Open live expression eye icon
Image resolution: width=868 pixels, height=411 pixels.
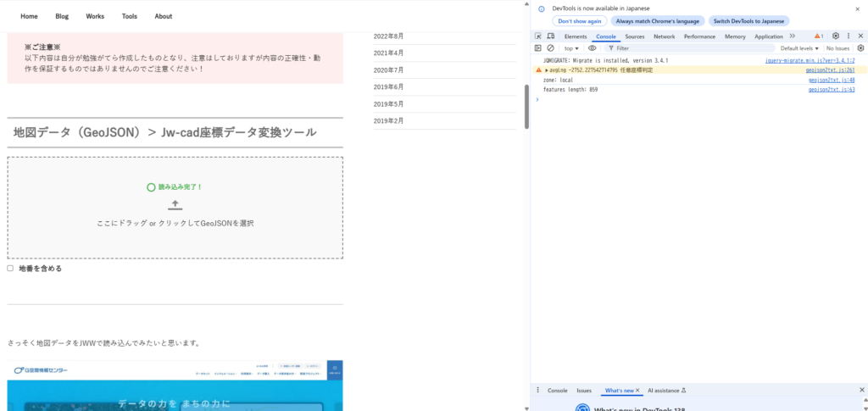click(592, 48)
